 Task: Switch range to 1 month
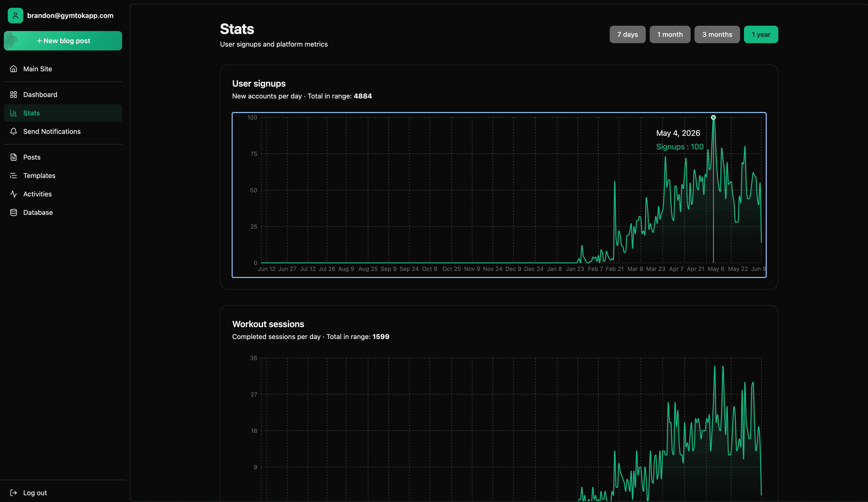click(x=670, y=34)
